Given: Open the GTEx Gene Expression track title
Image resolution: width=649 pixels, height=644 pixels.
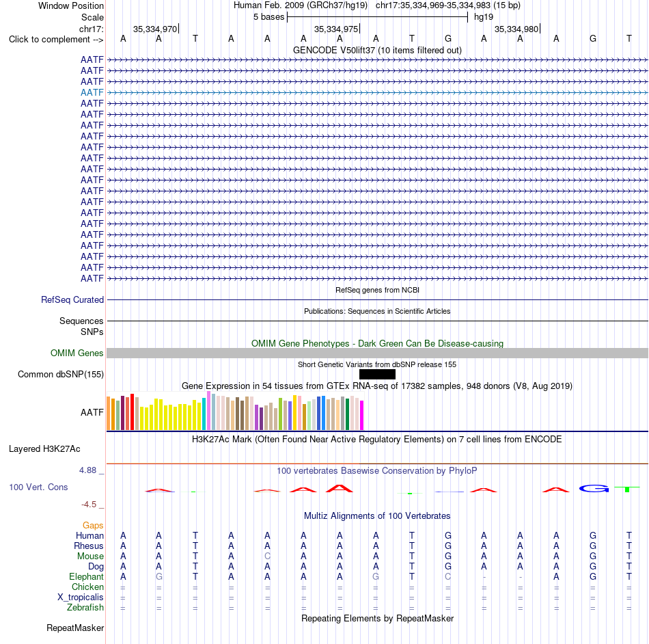Looking at the screenshot, I should click(377, 386).
